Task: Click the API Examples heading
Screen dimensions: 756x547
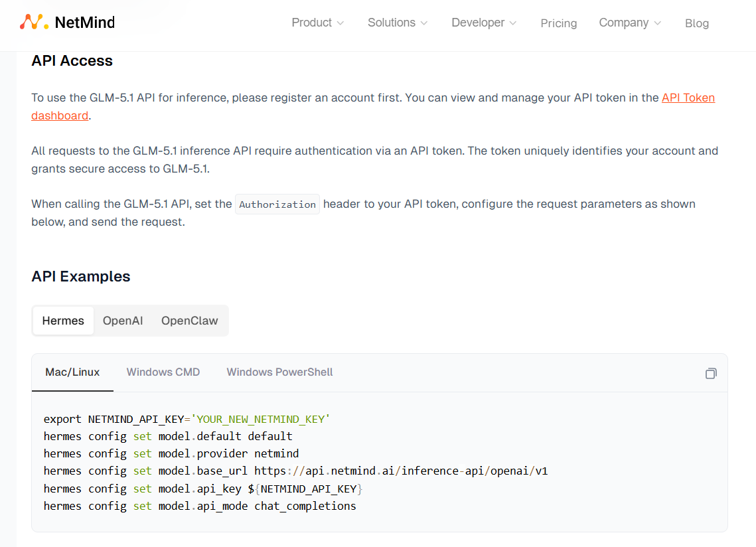Action: click(x=80, y=276)
